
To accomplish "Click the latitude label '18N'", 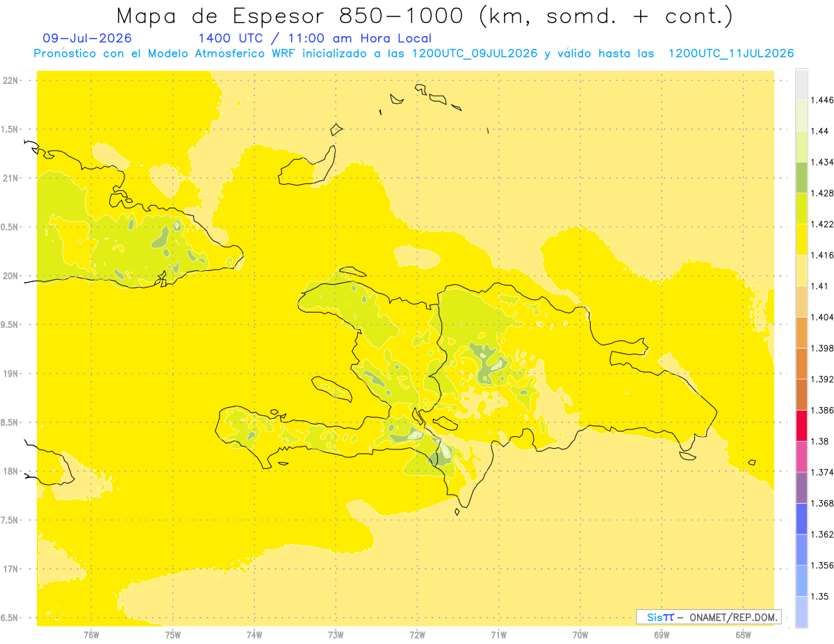I will click(x=10, y=472).
